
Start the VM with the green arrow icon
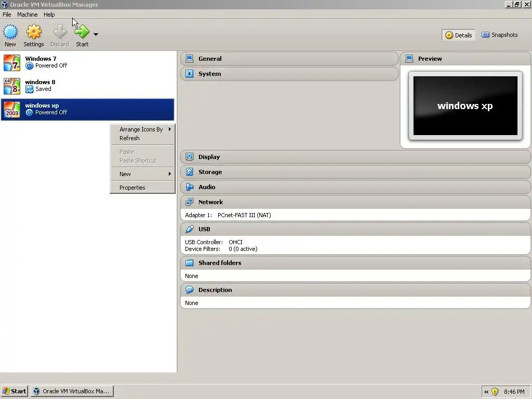pos(82,32)
